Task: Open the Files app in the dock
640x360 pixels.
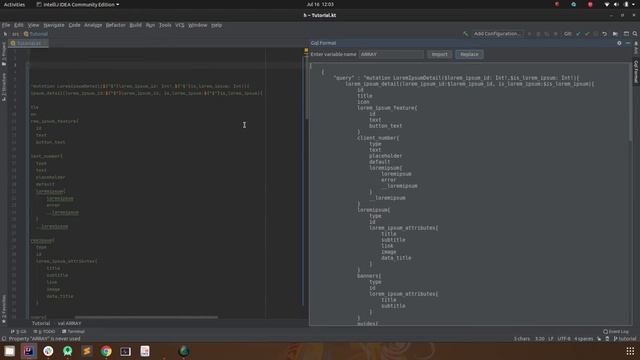Action: pos(9,351)
